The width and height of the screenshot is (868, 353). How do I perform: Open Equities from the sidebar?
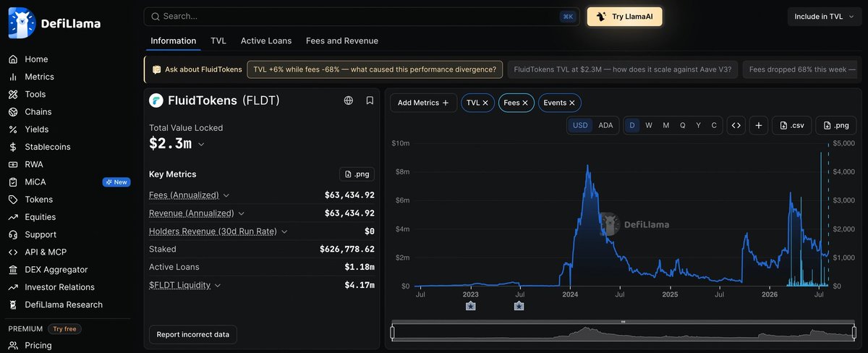point(40,217)
